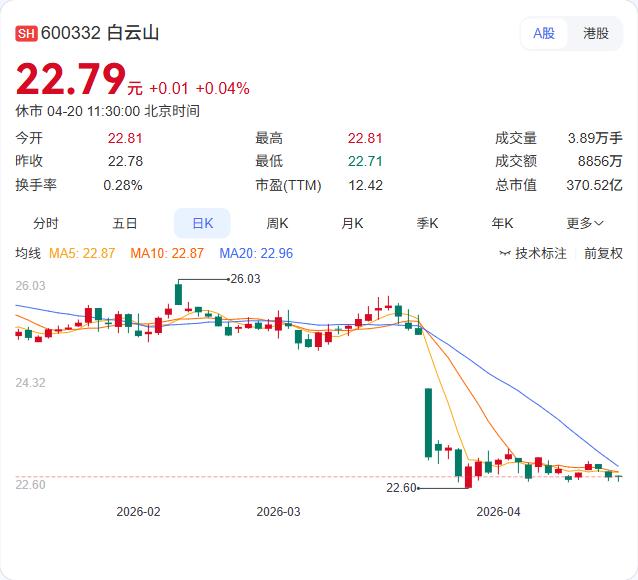Open the 更多 chart period dropdown

point(585,223)
